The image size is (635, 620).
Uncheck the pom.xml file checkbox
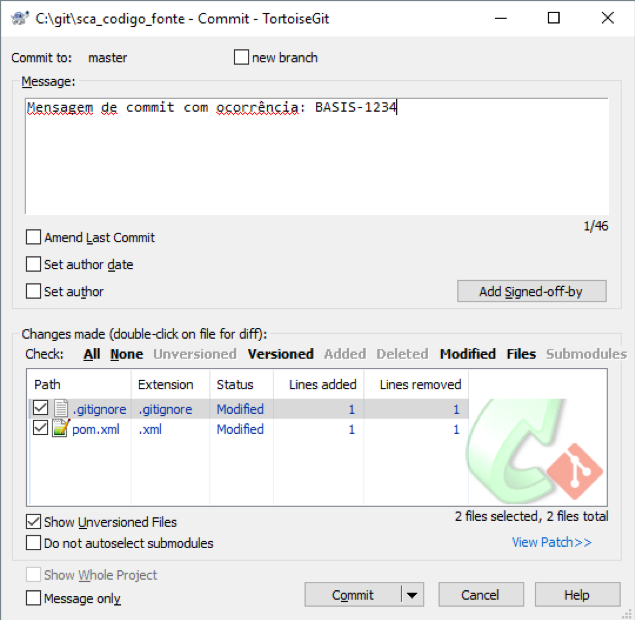(x=40, y=428)
